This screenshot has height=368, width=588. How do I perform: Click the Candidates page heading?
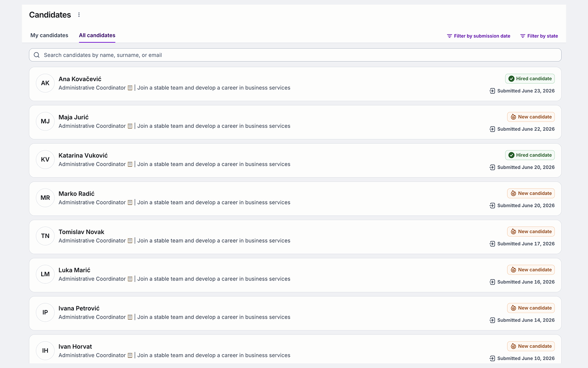point(50,15)
